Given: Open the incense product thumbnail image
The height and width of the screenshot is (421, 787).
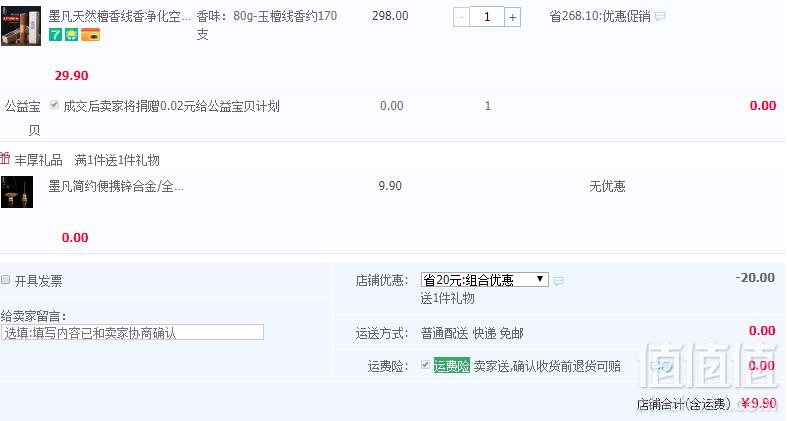Looking at the screenshot, I should (x=21, y=26).
